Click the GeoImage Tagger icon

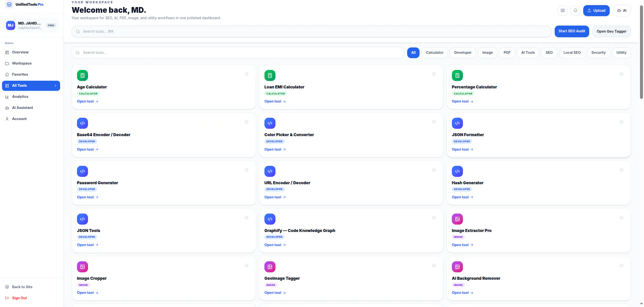coord(270,267)
